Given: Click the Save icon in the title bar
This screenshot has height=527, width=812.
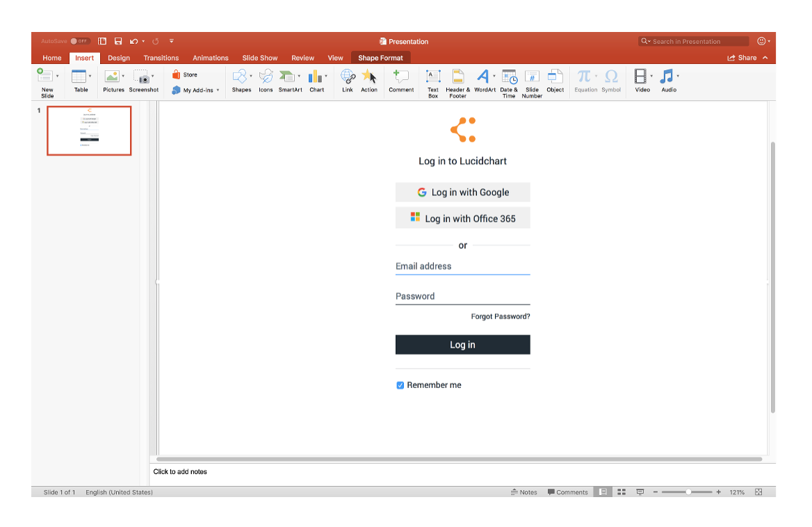Looking at the screenshot, I should point(118,41).
